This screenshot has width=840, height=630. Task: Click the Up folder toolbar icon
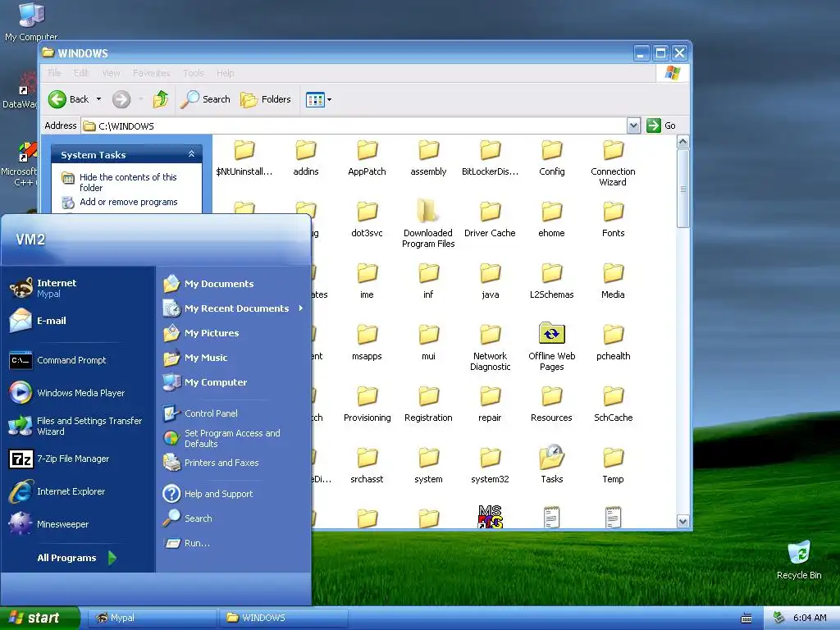(160, 99)
